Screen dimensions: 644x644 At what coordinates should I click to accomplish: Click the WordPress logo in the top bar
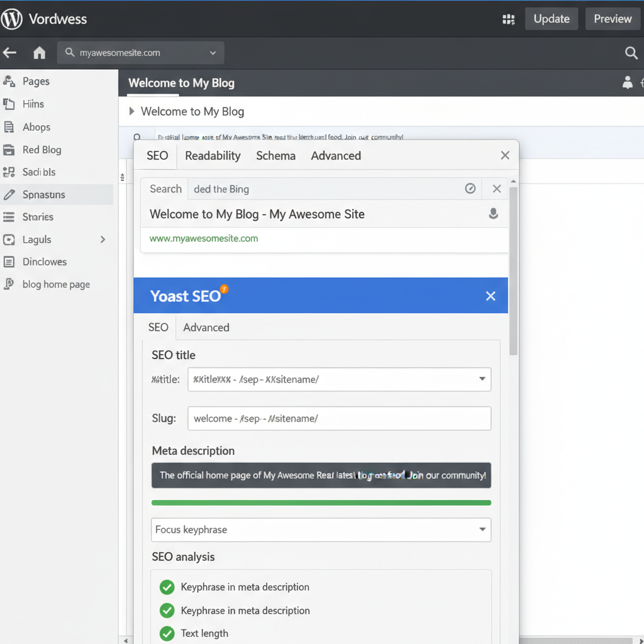pyautogui.click(x=11, y=18)
